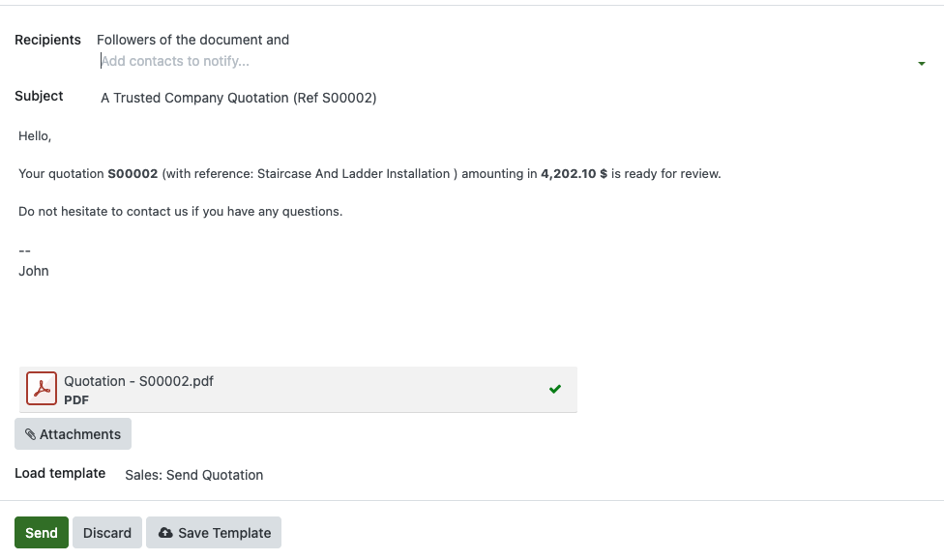This screenshot has height=560, width=944.
Task: Click the Recipients field label
Action: [47, 40]
